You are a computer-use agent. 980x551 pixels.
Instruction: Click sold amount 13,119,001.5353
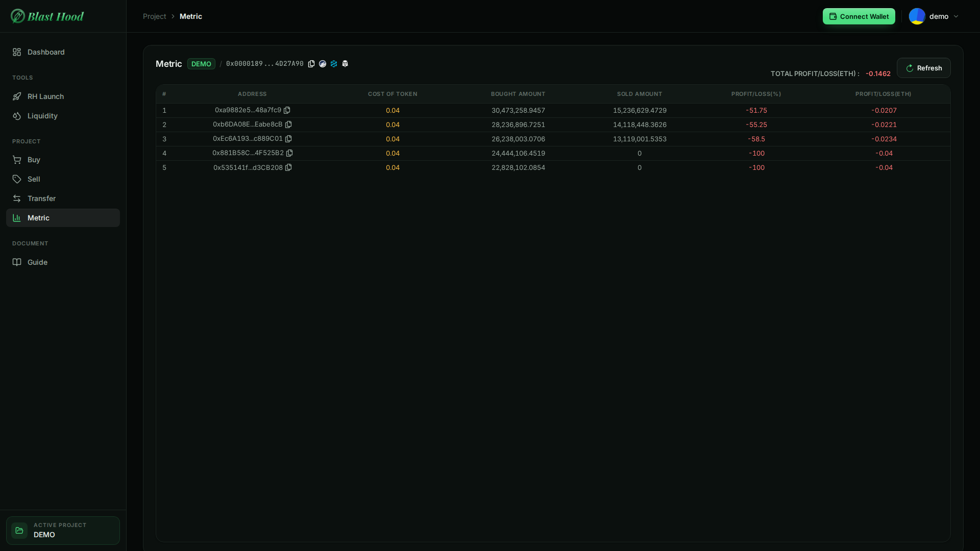[640, 139]
